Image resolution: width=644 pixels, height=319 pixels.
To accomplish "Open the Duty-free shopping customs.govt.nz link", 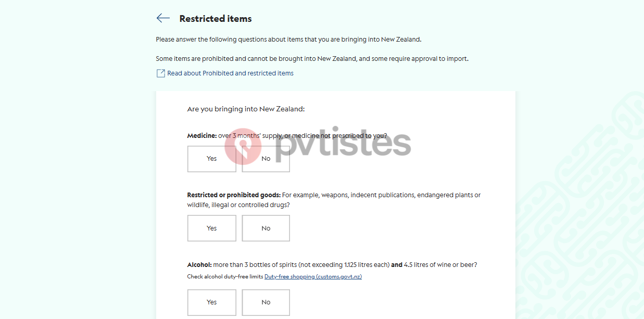I will pos(313,277).
